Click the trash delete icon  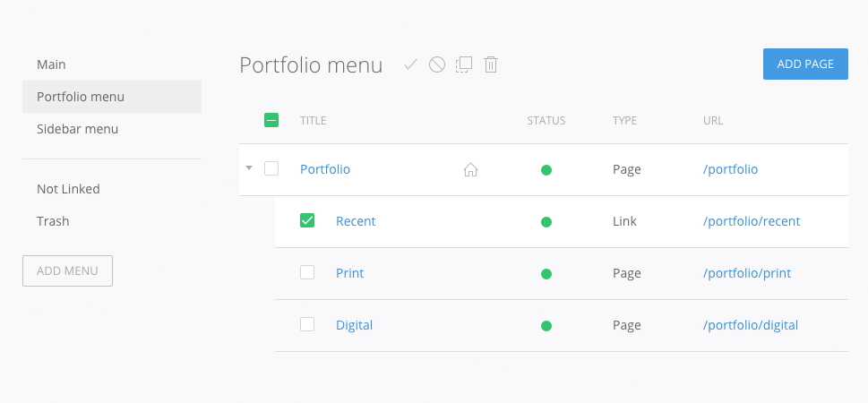[x=491, y=64]
